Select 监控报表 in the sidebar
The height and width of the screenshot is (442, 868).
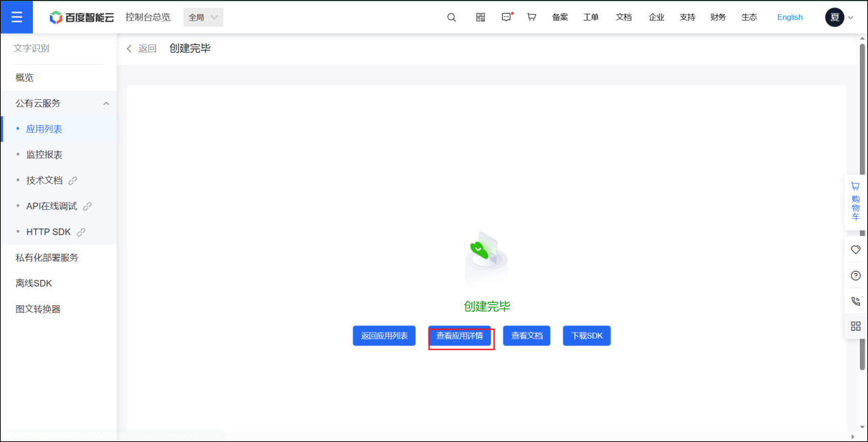[x=44, y=155]
